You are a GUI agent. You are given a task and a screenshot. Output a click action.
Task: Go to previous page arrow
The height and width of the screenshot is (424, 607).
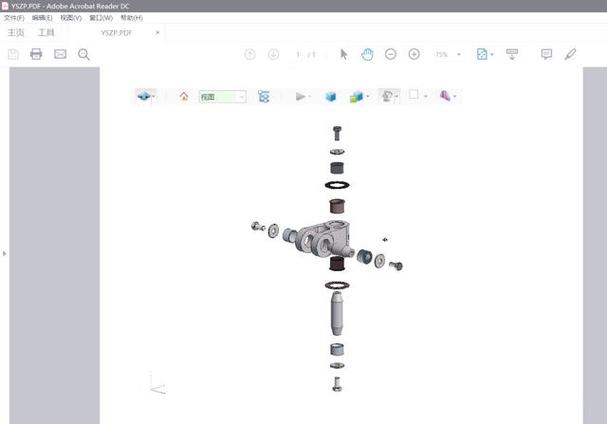click(x=250, y=54)
